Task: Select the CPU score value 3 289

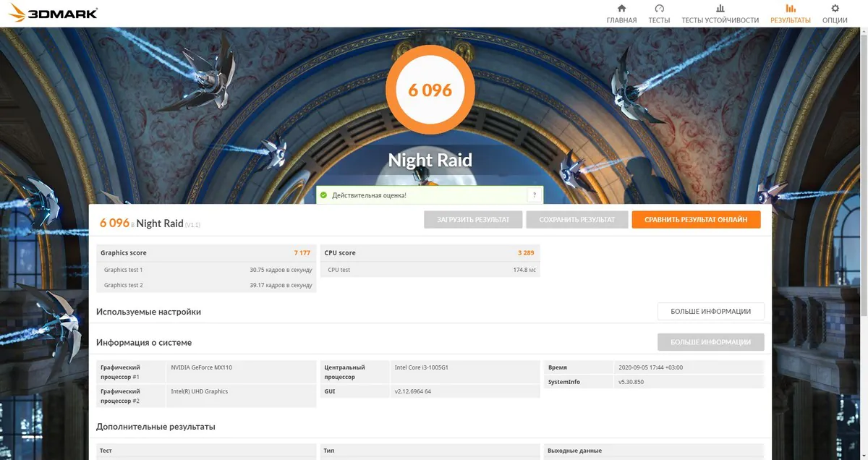Action: point(526,253)
